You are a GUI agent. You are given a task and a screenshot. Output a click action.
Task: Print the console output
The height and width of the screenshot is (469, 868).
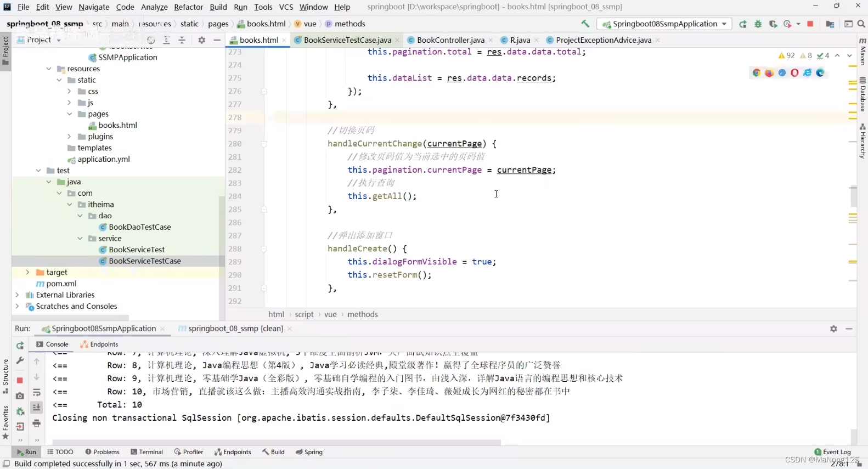(37, 423)
